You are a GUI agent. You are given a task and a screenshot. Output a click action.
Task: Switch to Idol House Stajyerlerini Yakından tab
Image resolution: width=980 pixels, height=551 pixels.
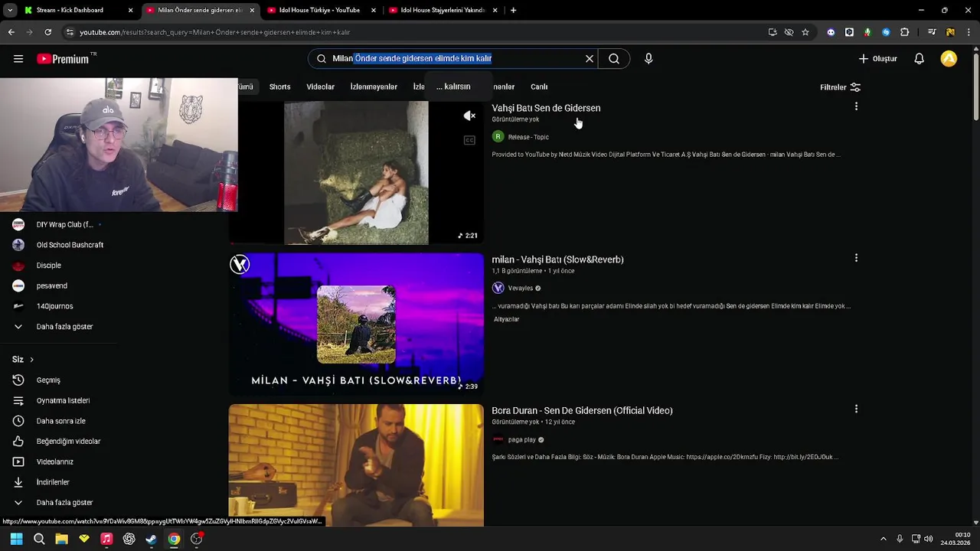(x=443, y=10)
